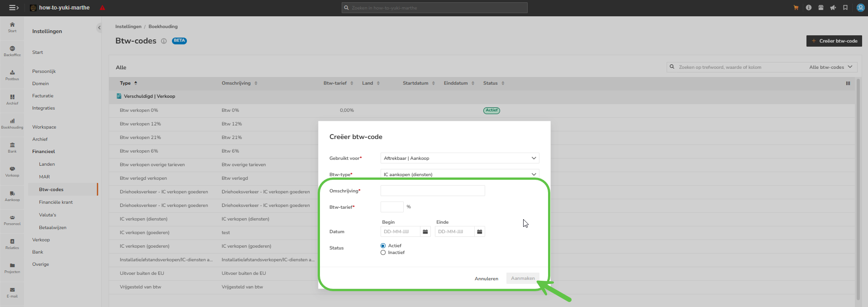Open the Btw-type dropdown
The width and height of the screenshot is (868, 307).
click(x=460, y=174)
